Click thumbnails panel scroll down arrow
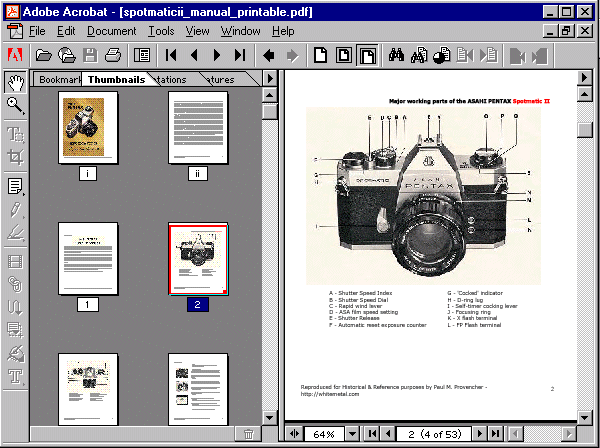This screenshot has width=600, height=448. tap(270, 418)
